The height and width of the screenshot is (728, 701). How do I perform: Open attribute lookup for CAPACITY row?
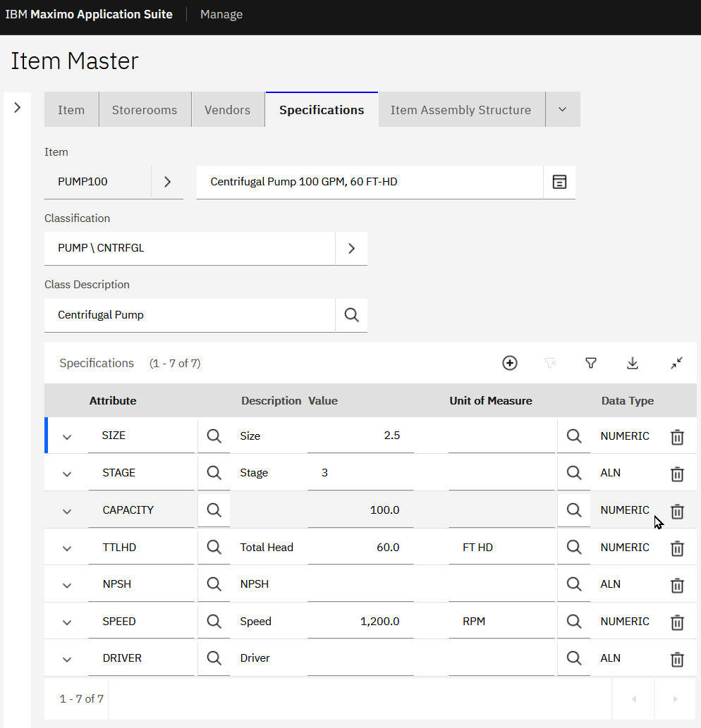click(x=214, y=510)
